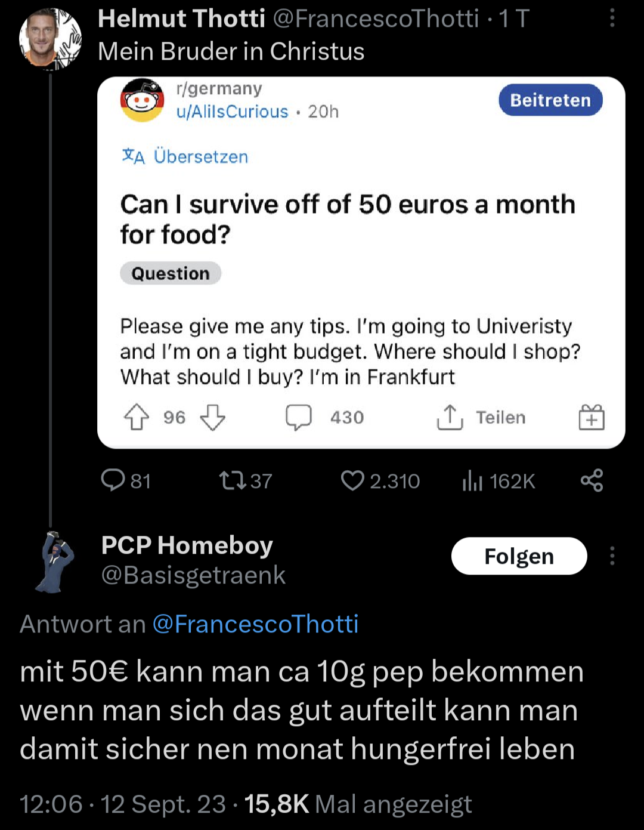Open the @FrancescoThotti mention link
This screenshot has width=644, height=830.
click(x=255, y=624)
